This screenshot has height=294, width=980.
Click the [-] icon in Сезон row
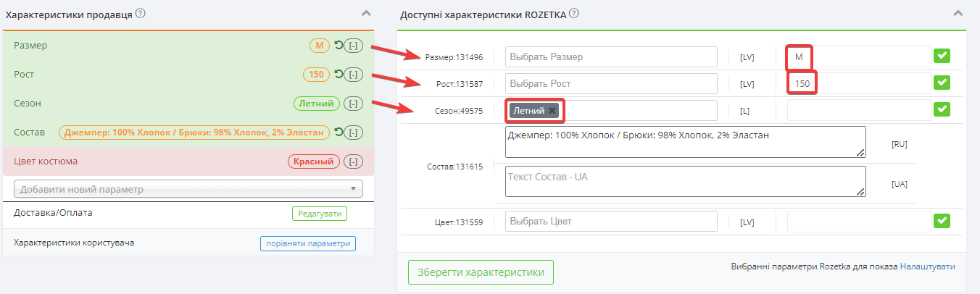[353, 104]
